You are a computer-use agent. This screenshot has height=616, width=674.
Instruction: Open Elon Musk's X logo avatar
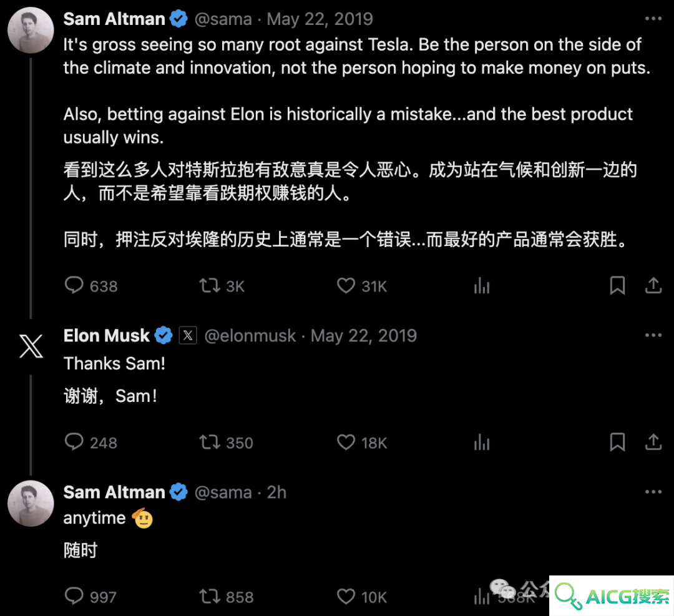tap(31, 346)
